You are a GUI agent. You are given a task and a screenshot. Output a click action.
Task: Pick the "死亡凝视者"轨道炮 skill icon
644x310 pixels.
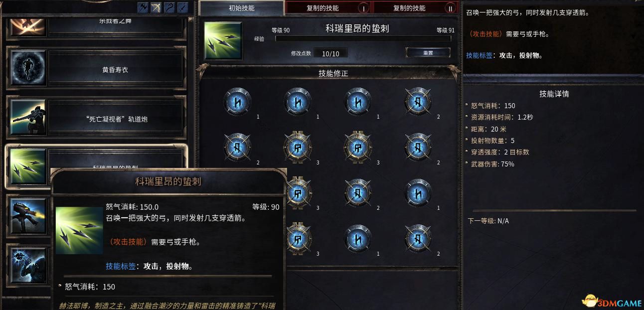pyautogui.click(x=28, y=118)
